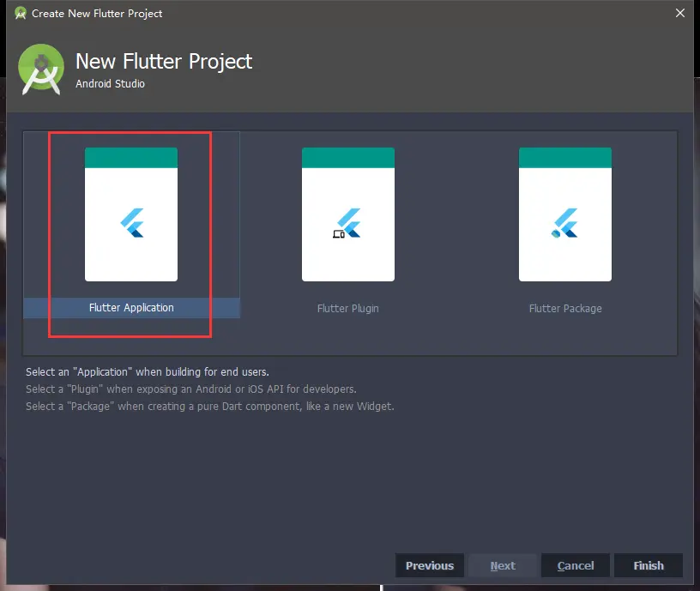700x591 pixels.
Task: Select the Flutter Application thumbnail
Action: click(131, 214)
